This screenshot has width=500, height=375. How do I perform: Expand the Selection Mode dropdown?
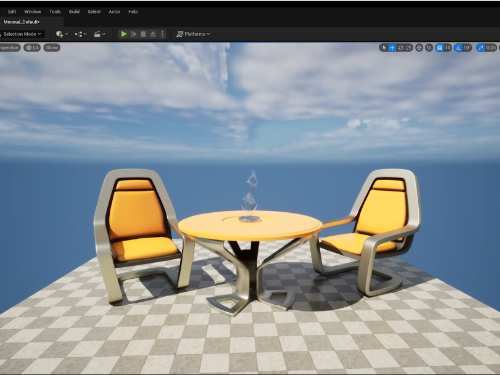22,34
